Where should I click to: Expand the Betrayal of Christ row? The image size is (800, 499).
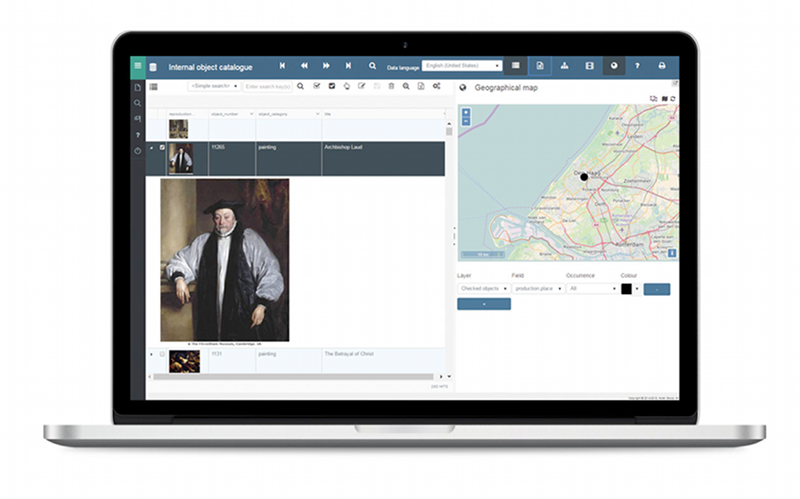[152, 354]
